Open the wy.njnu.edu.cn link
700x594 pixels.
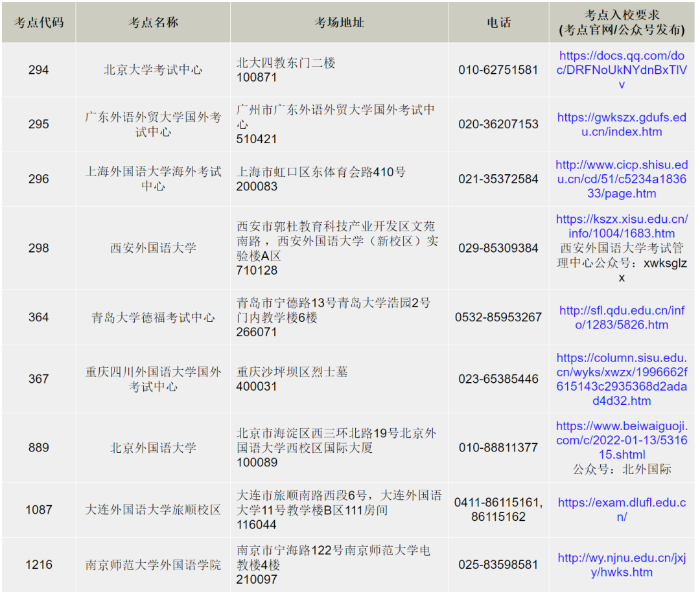pos(621,565)
